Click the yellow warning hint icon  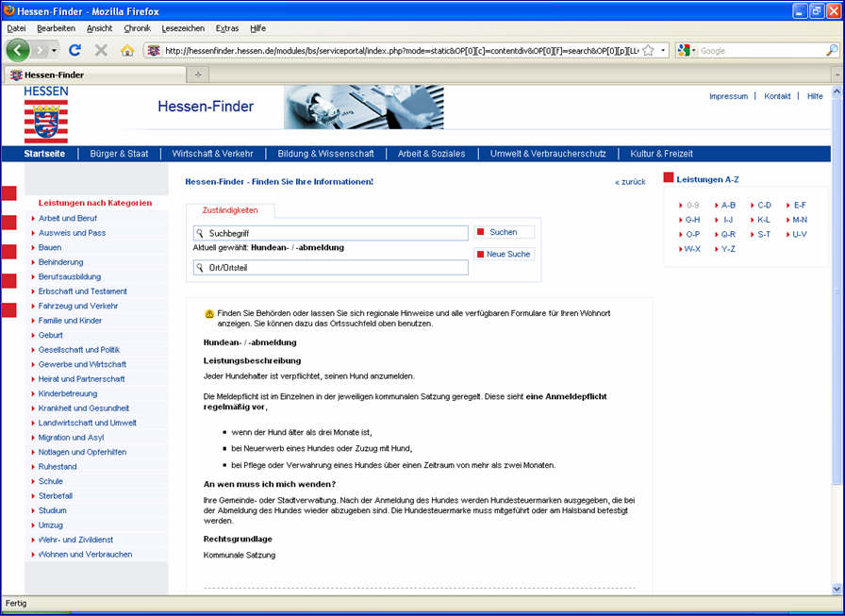tap(209, 314)
